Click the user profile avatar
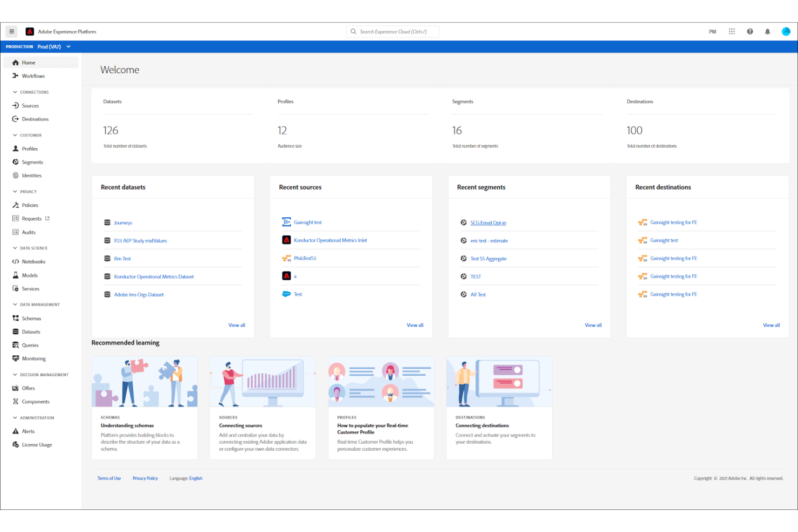Viewport: 798px width, 532px height. 786,31
